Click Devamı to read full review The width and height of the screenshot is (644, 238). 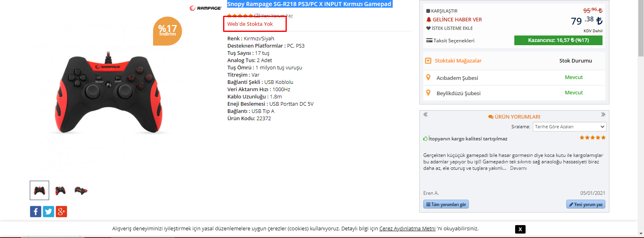click(x=518, y=168)
